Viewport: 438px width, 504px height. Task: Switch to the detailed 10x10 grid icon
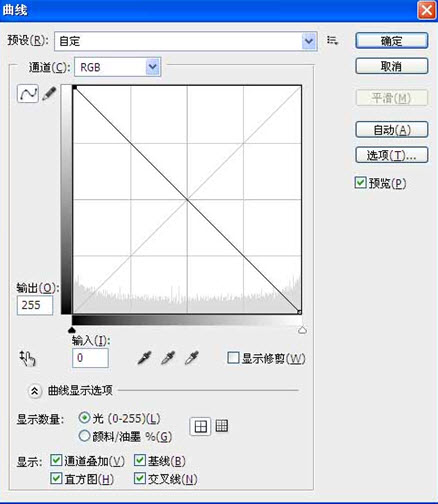click(x=222, y=426)
